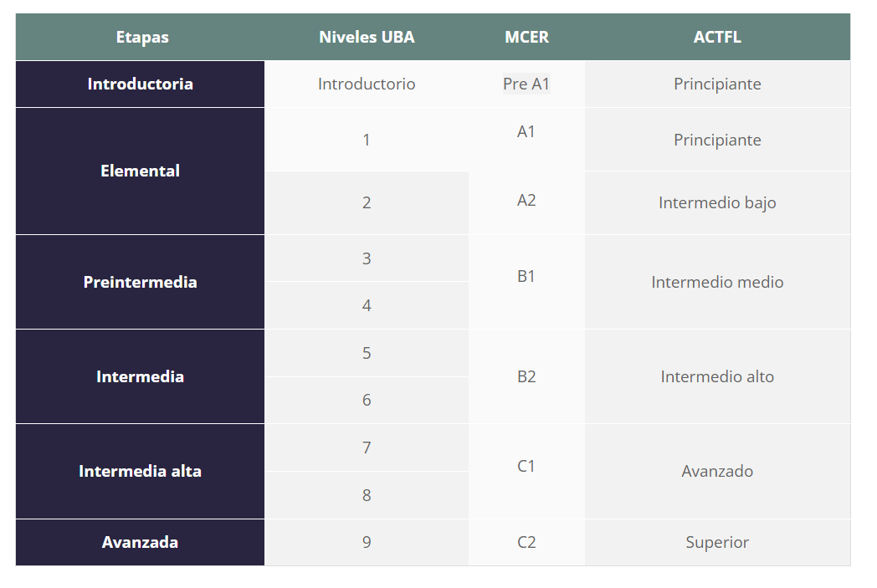Select the Avanzada stage cell
The width and height of the screenshot is (877, 588).
tap(140, 542)
